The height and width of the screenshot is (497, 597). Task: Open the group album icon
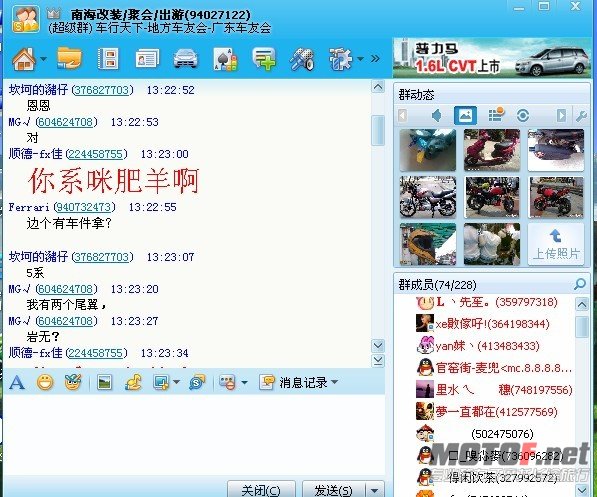coord(108,59)
